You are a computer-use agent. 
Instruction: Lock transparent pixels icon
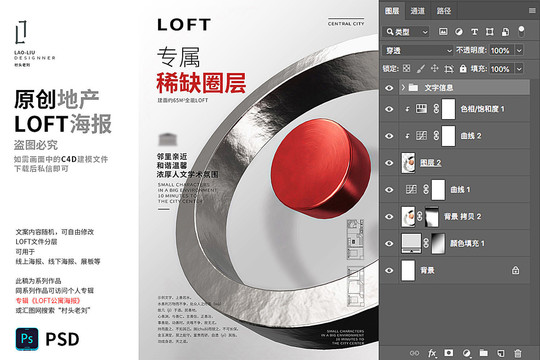pos(407,69)
